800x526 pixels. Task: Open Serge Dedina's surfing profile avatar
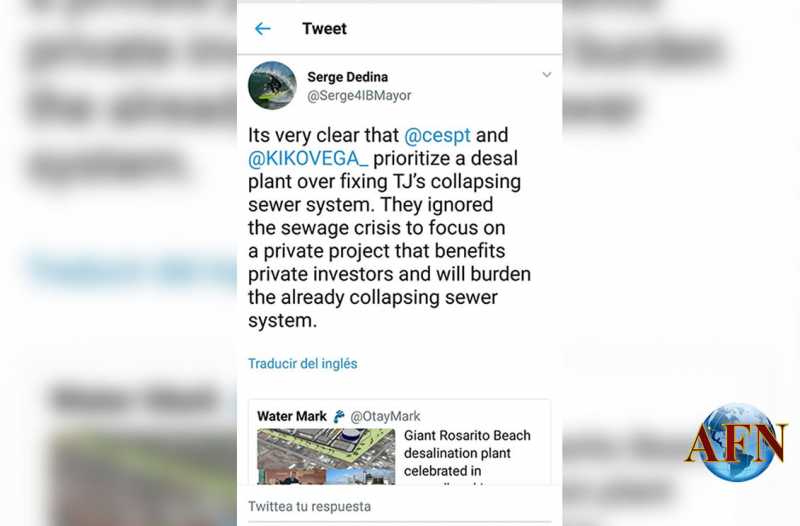point(272,86)
